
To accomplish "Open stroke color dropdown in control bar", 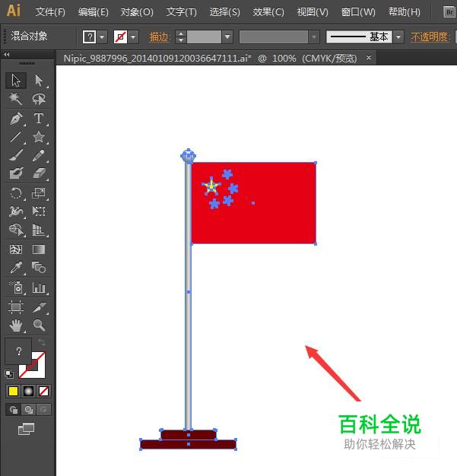I will click(x=133, y=37).
